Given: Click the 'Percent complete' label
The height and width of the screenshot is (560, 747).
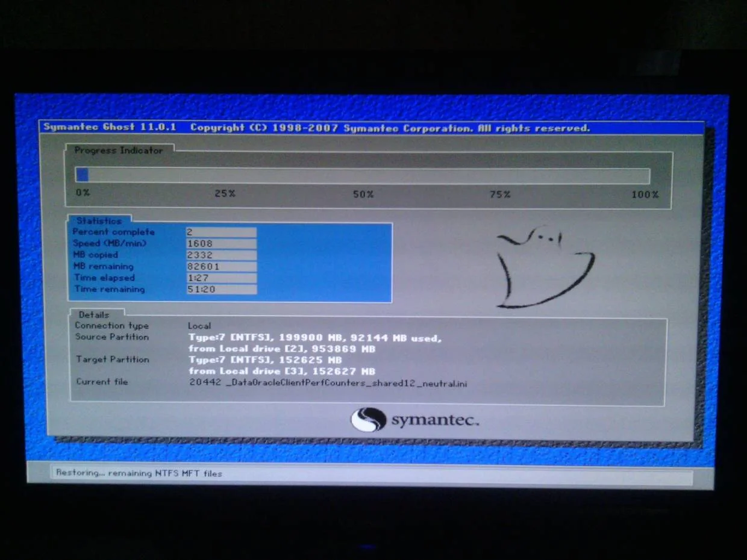Looking at the screenshot, I should pyautogui.click(x=114, y=232).
